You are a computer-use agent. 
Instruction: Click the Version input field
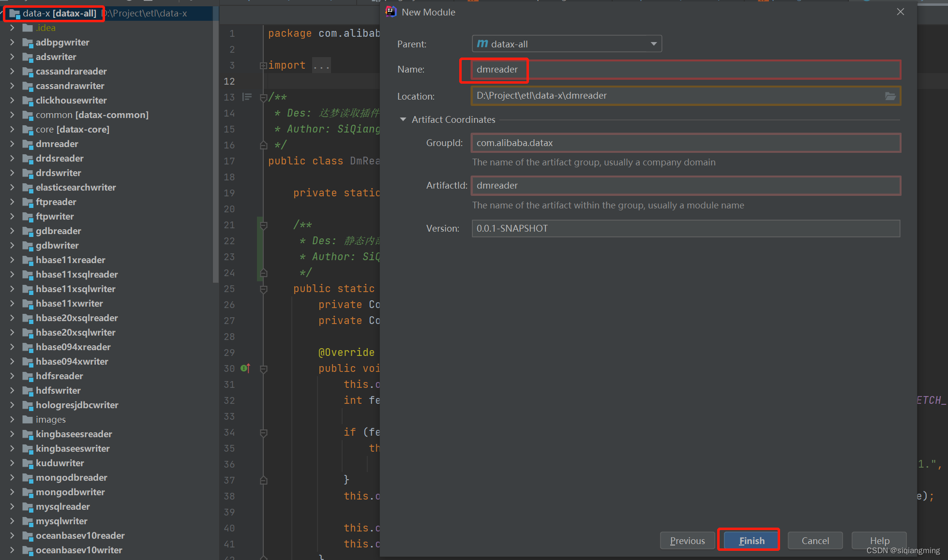pos(685,228)
